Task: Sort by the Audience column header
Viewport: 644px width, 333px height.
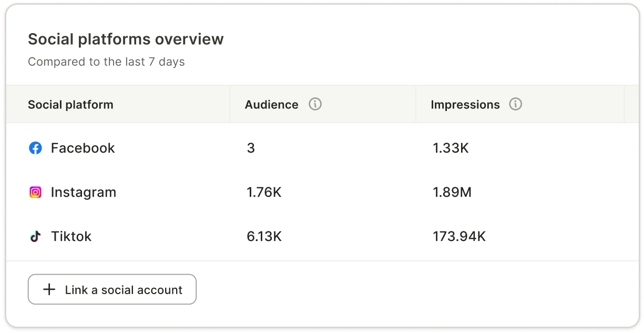Action: [271, 105]
